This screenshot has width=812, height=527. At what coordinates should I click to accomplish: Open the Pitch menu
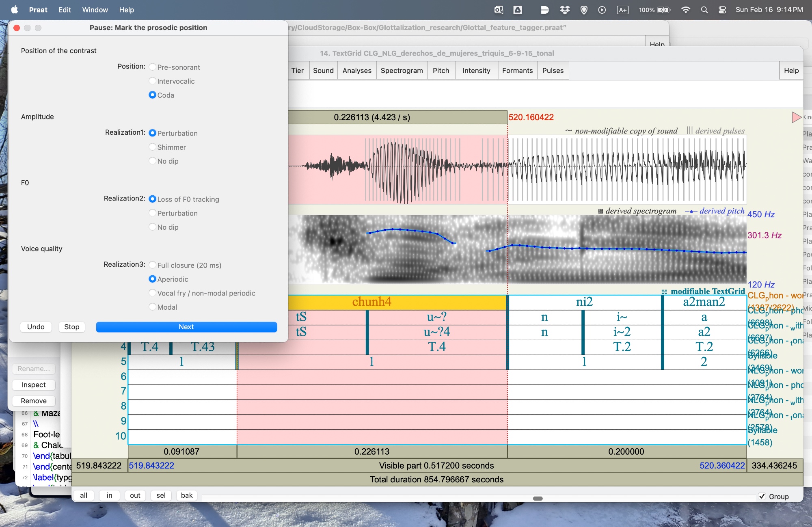[x=441, y=71]
